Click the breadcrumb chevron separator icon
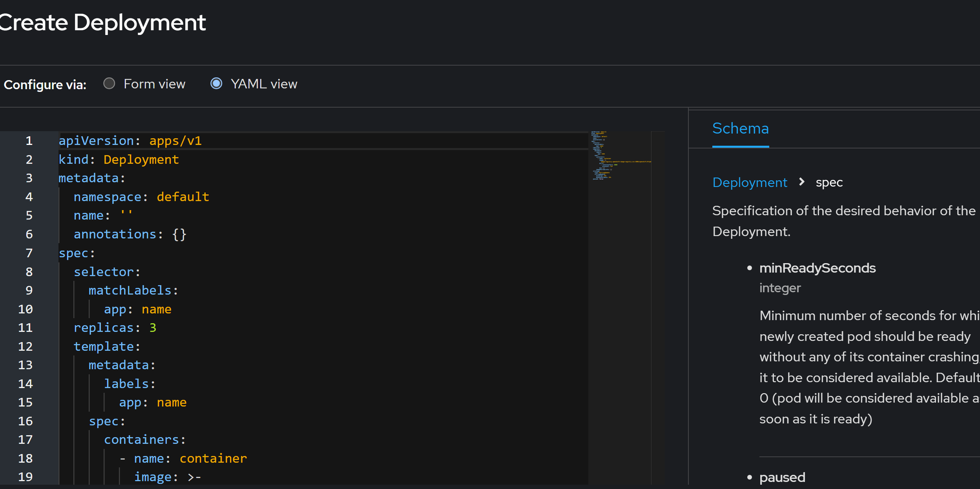 [802, 182]
